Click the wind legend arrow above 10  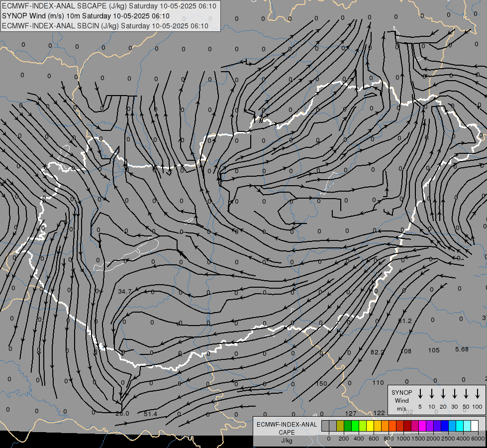(431, 394)
